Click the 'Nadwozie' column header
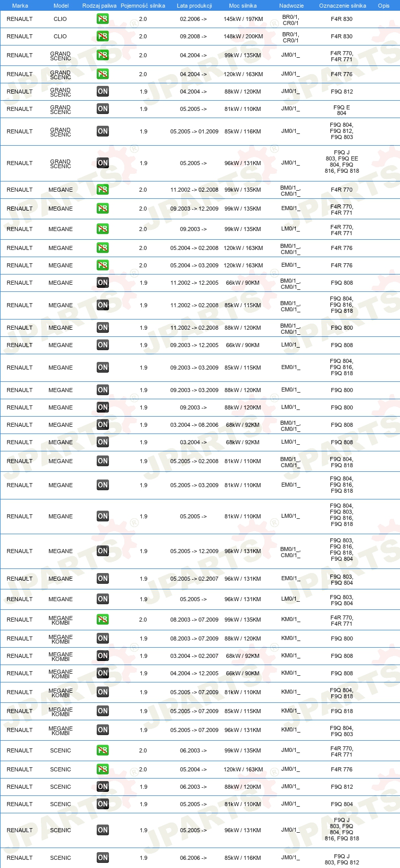 pos(292,6)
